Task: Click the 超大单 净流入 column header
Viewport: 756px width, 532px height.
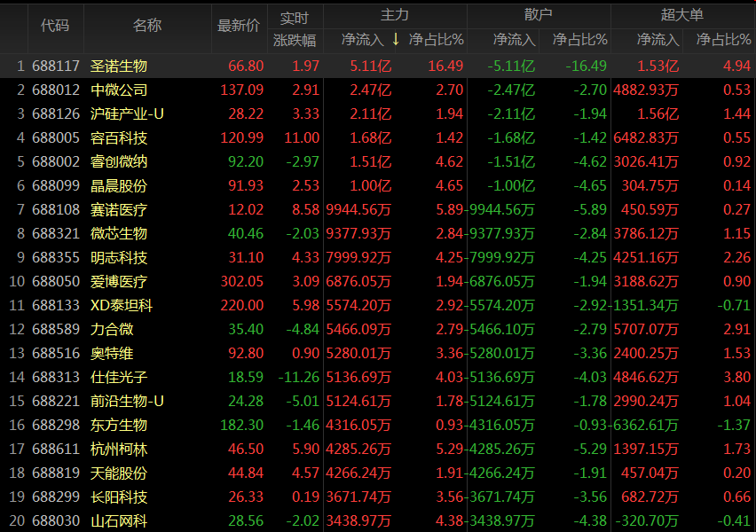Action: [x=658, y=40]
